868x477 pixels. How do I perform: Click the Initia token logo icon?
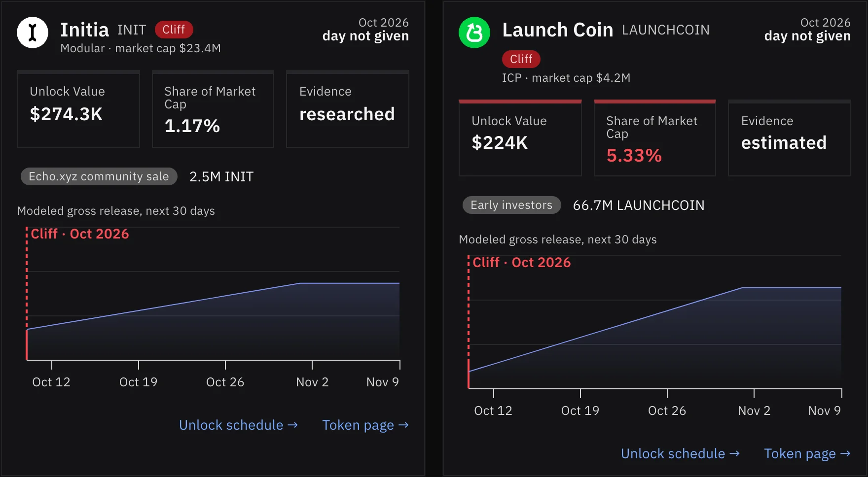point(33,33)
